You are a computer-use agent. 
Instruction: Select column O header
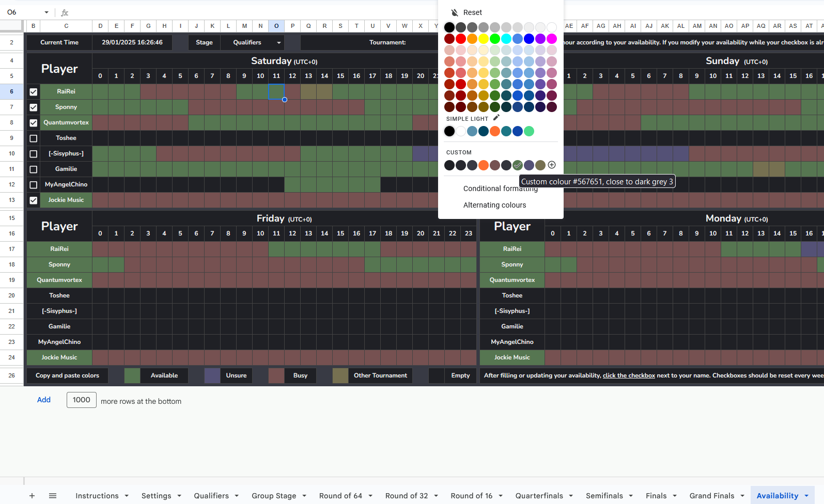(x=276, y=26)
